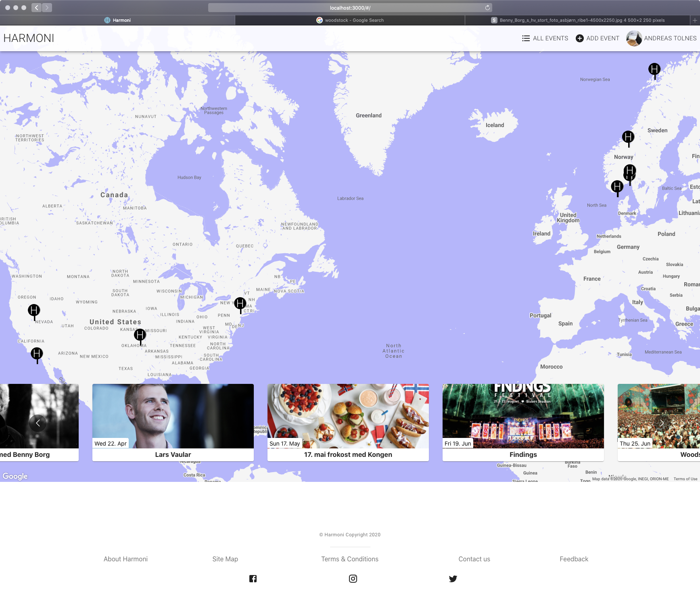Open Andreas Tolnes profile avatar

(x=634, y=38)
